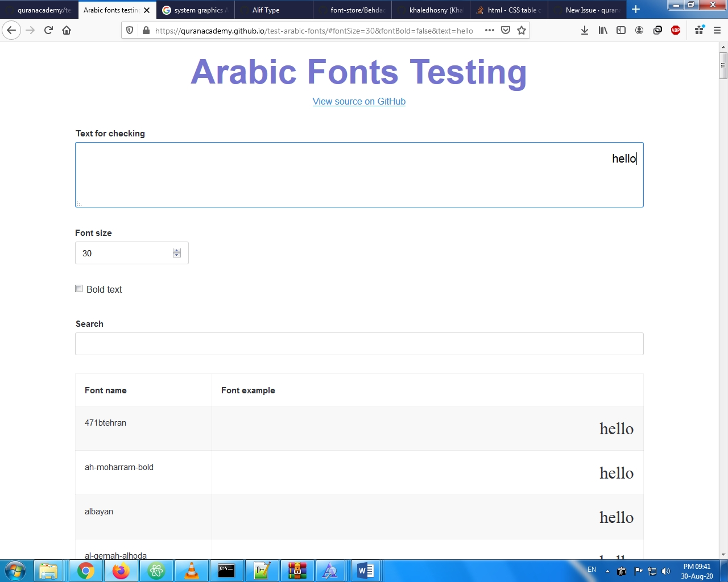Open Microsoft Word from the taskbar
The image size is (728, 582).
(x=366, y=571)
